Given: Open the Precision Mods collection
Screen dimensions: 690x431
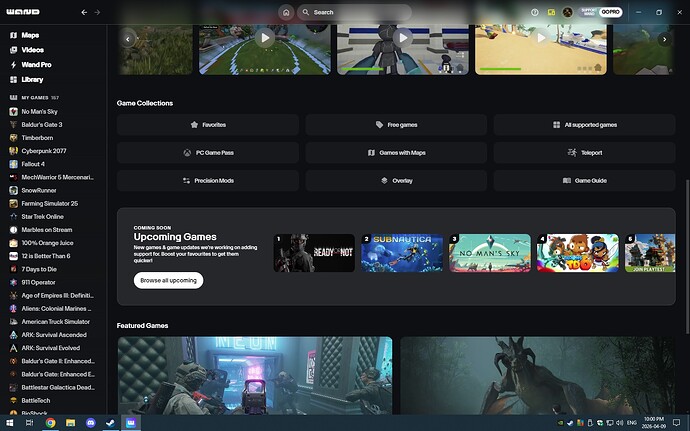Looking at the screenshot, I should (x=208, y=181).
